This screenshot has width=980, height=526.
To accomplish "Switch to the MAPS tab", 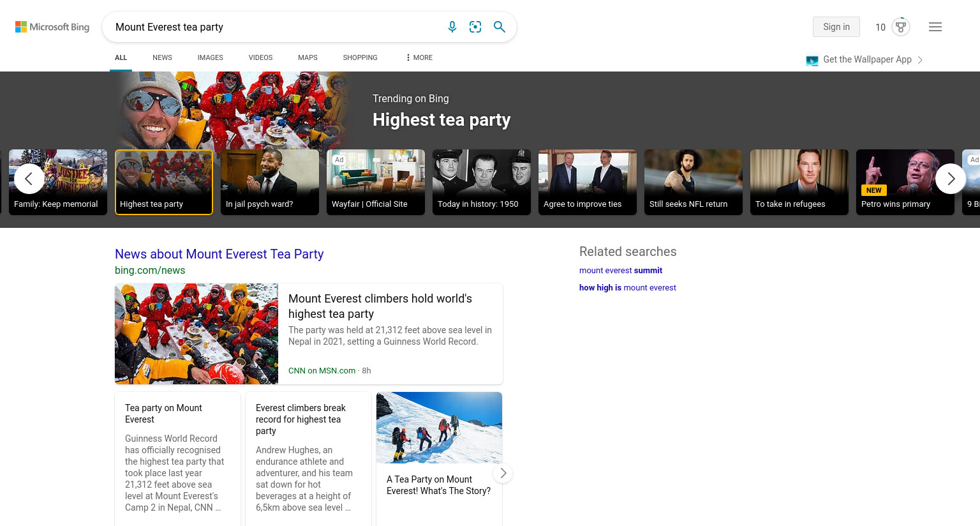I will tap(308, 57).
